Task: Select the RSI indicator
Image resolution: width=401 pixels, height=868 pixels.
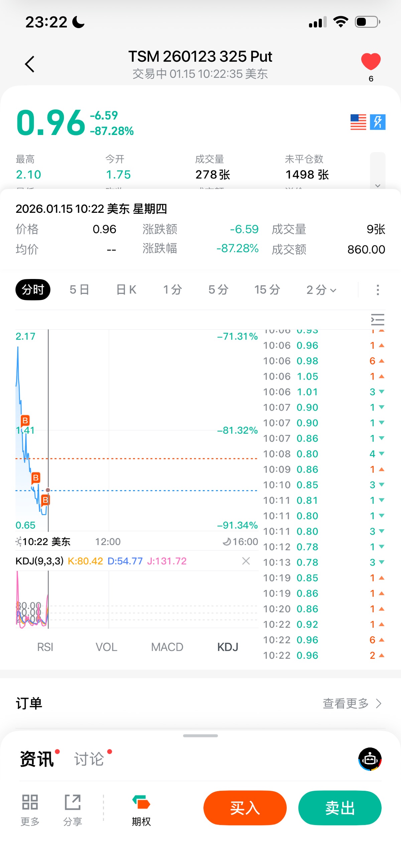Action: 45,647
